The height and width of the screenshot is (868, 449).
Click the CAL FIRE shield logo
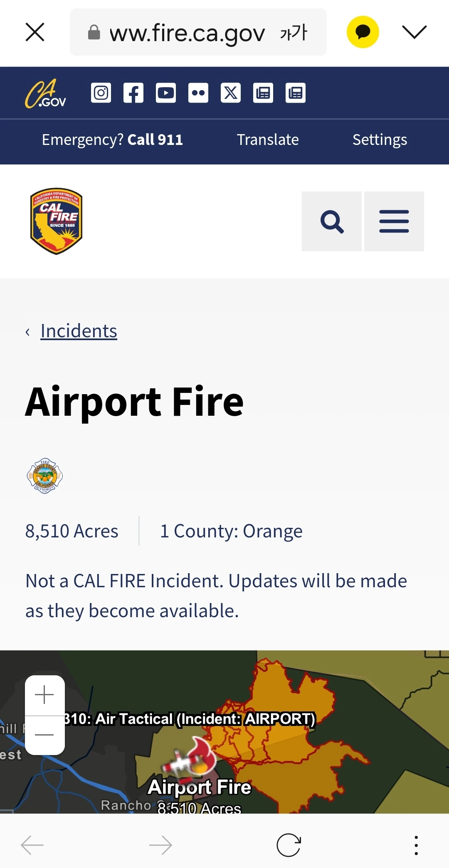click(x=57, y=221)
